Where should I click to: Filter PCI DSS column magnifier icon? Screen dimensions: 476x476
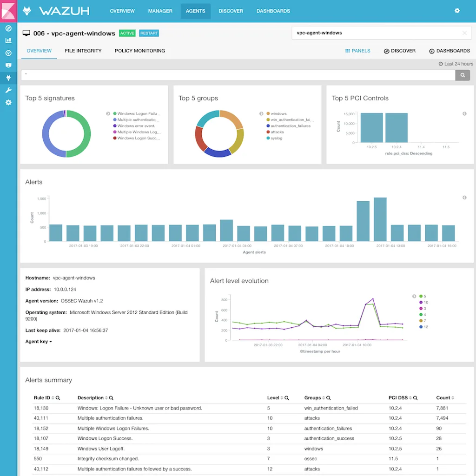pyautogui.click(x=415, y=398)
